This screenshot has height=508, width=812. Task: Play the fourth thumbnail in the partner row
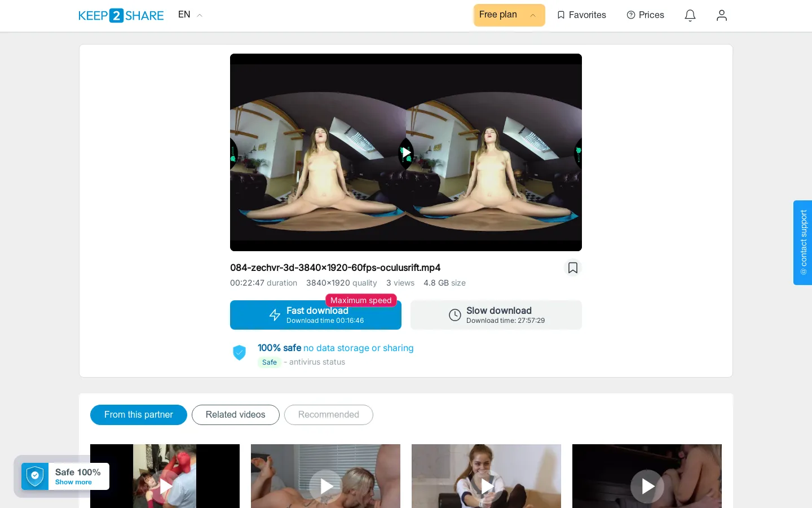[647, 486]
